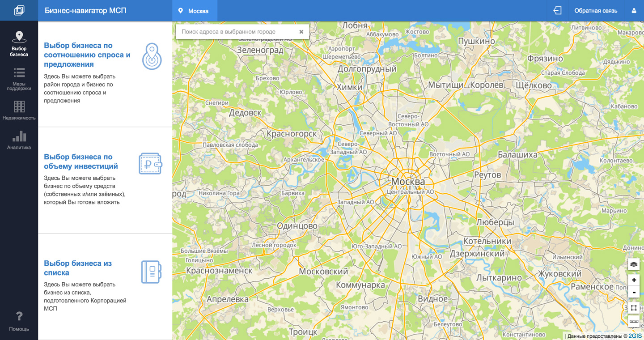Zoom out the map with minus
The width and height of the screenshot is (644, 340).
[x=634, y=293]
